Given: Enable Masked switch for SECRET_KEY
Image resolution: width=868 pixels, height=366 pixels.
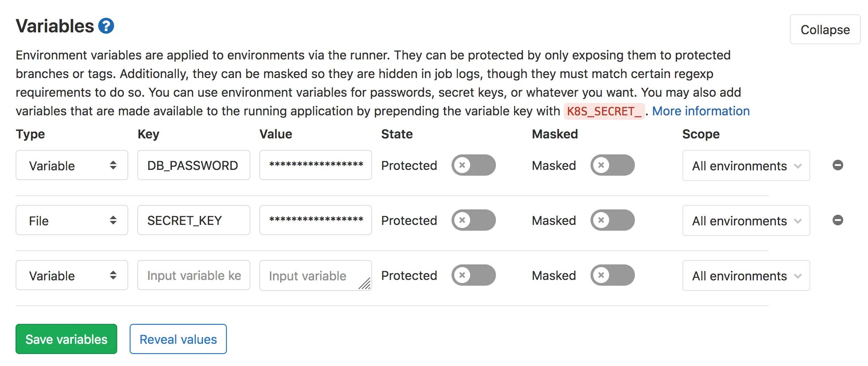Looking at the screenshot, I should point(613,220).
